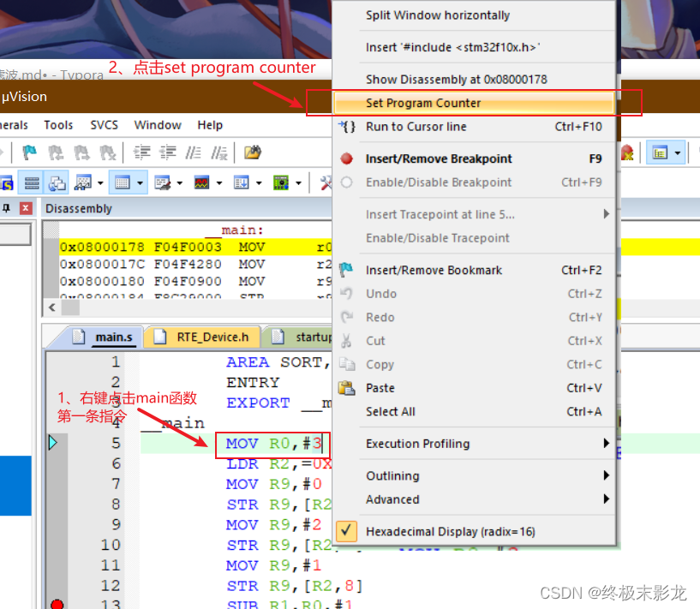700x609 pixels.
Task: Close the left panel with red X
Action: point(26,208)
